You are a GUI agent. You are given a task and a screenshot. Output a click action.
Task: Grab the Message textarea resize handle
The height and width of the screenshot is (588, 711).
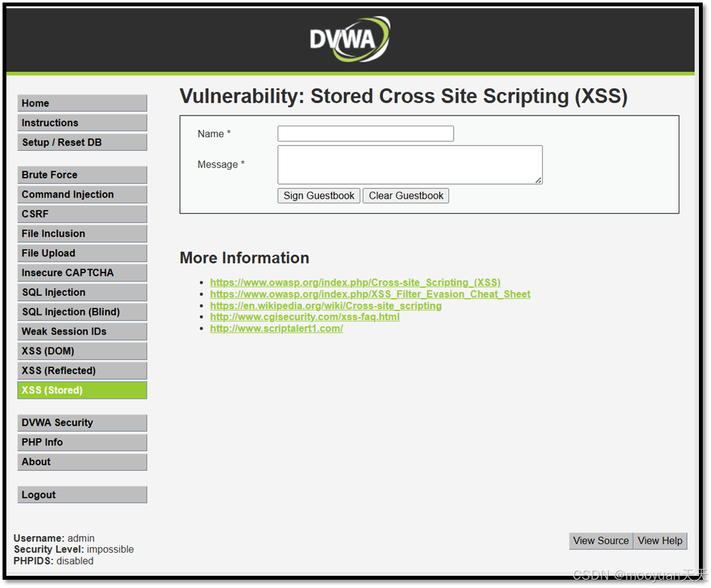(x=538, y=180)
